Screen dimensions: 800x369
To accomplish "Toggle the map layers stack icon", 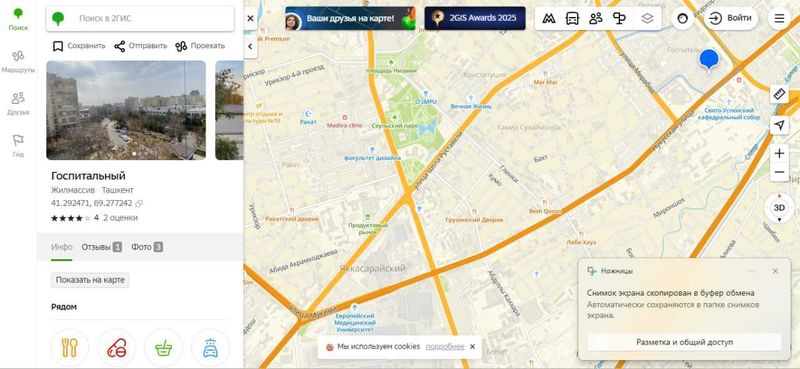I will click(x=647, y=18).
